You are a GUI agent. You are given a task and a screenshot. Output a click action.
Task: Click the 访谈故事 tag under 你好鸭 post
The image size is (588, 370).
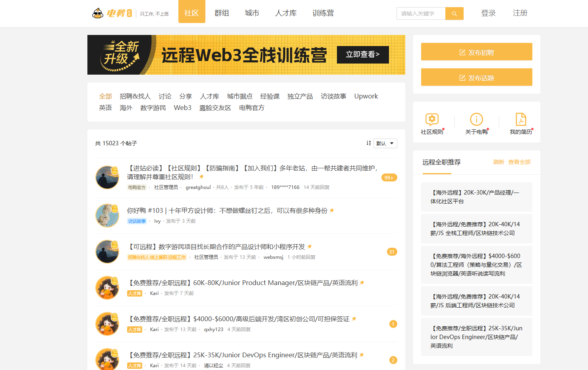(x=137, y=221)
